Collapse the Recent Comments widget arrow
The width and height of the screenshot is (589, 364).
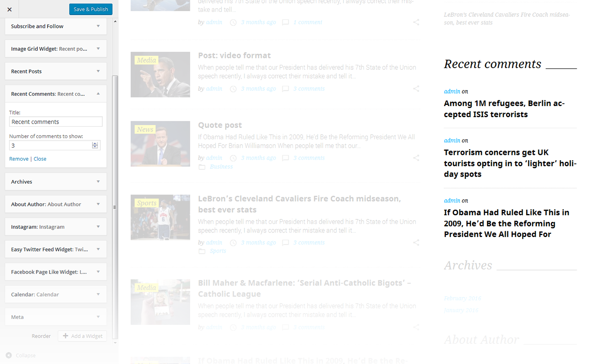[x=98, y=94]
